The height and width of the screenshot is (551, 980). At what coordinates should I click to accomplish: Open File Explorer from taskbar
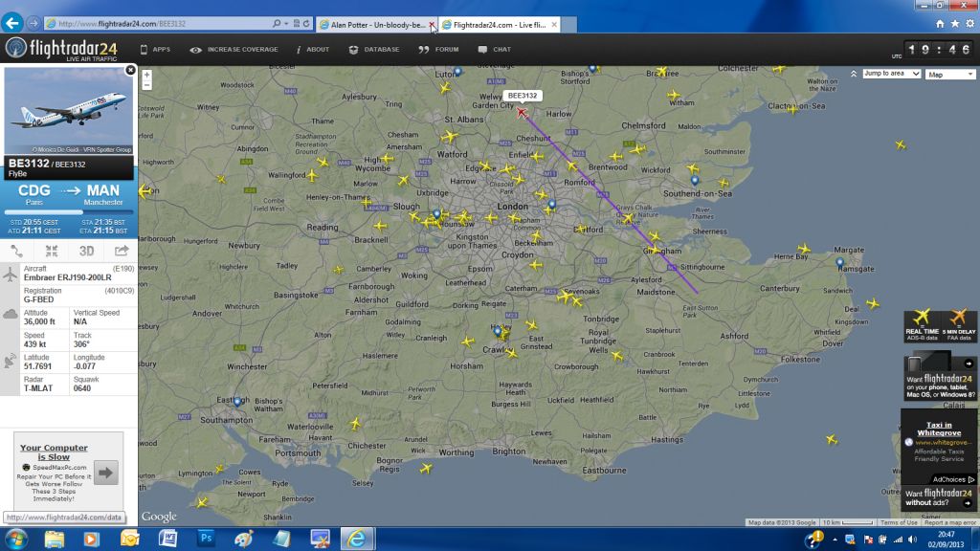pyautogui.click(x=54, y=539)
